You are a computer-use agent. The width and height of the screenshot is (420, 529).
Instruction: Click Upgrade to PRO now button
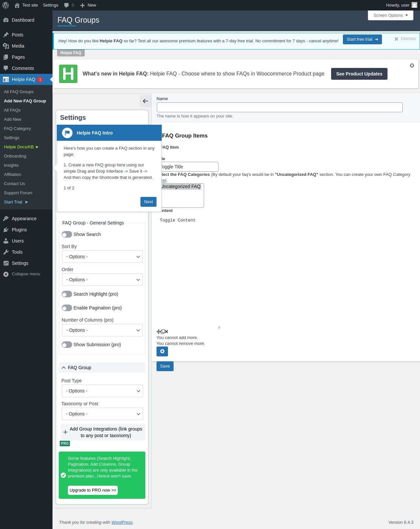[x=93, y=490]
